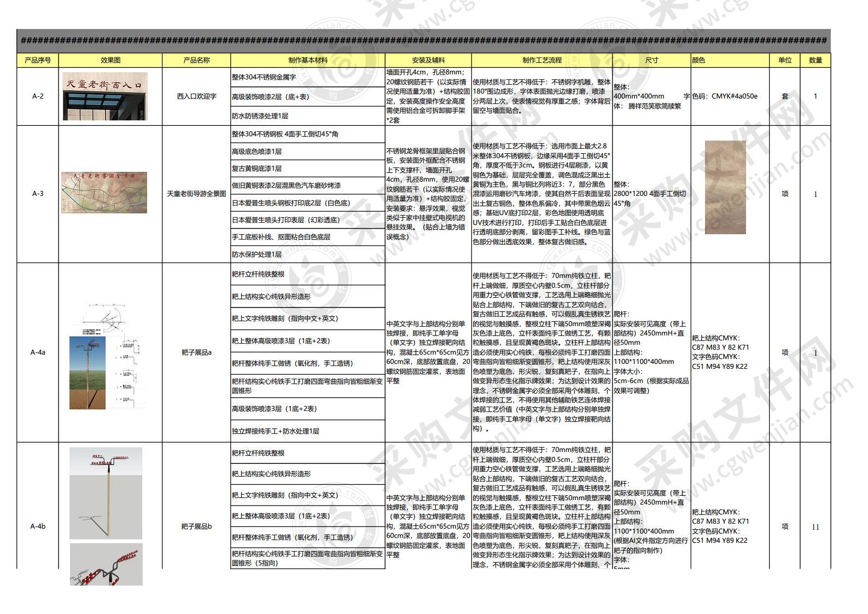Click the bronze color sample for A-3
Image resolution: width=868 pixels, height=614 pixels.
[x=725, y=187]
